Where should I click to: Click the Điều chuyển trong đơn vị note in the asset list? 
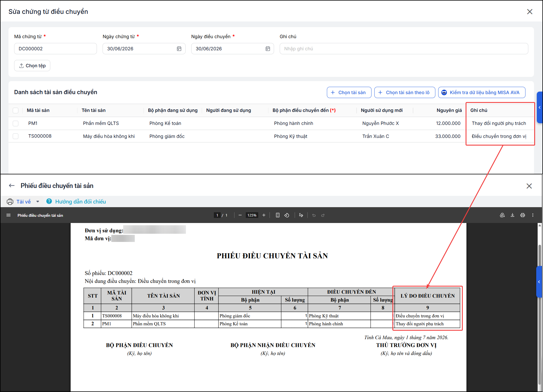click(x=499, y=136)
